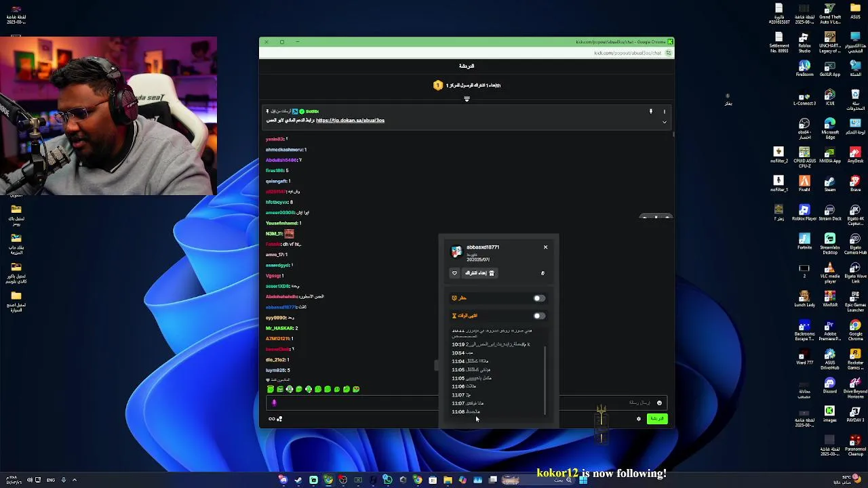Click the infinity icon below chat input
The width and height of the screenshot is (868, 488).
point(271,419)
